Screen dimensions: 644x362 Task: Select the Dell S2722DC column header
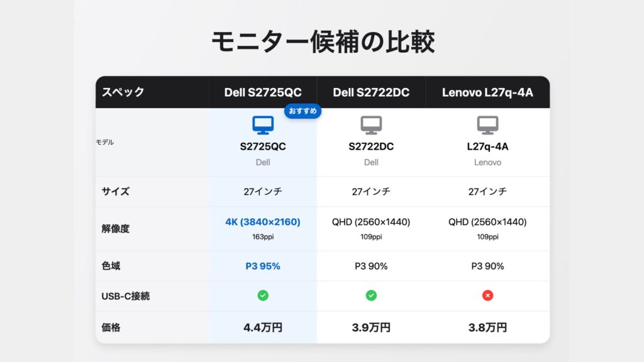[x=371, y=92]
